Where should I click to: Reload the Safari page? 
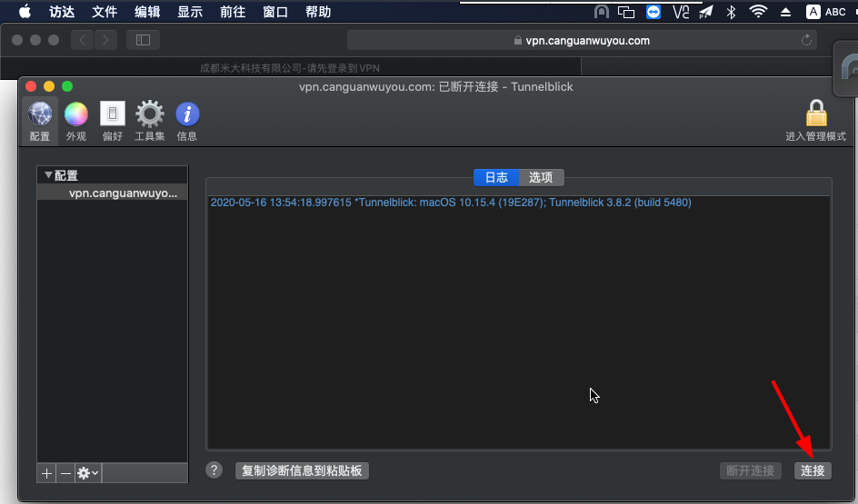(x=806, y=40)
